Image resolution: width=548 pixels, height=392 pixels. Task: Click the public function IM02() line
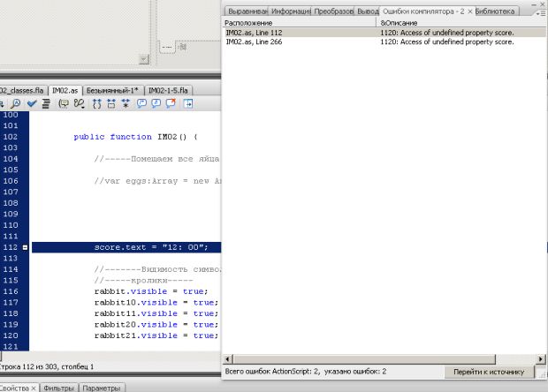click(135, 137)
